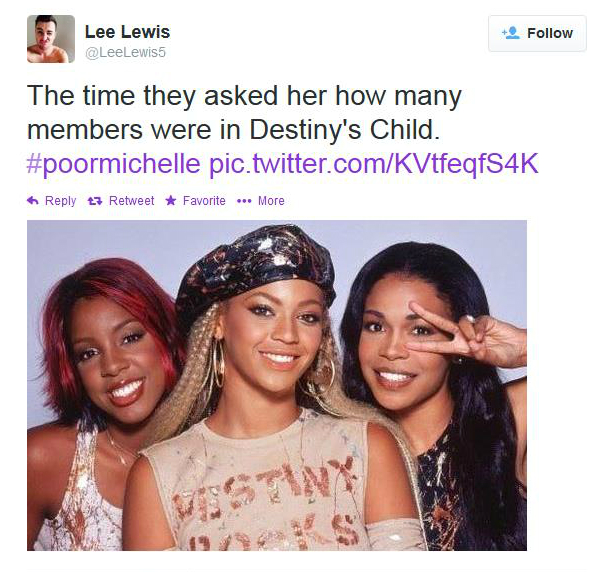Expand the More options label
This screenshot has height=572, width=599.
[271, 201]
